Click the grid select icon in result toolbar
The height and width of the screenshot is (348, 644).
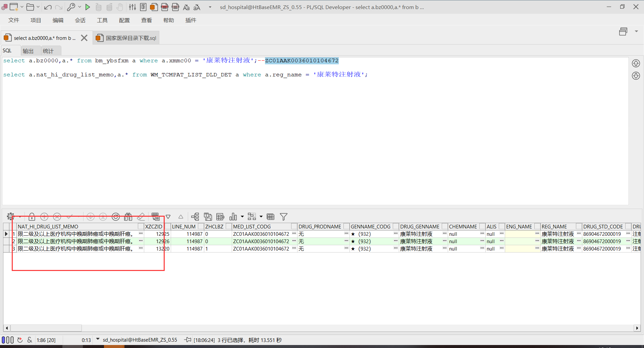[x=11, y=217]
